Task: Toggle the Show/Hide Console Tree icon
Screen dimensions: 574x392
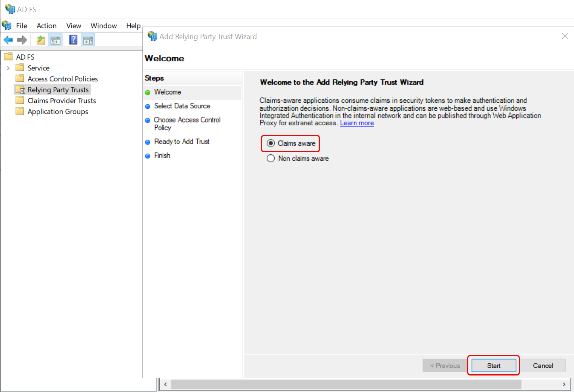Action: pyautogui.click(x=55, y=40)
